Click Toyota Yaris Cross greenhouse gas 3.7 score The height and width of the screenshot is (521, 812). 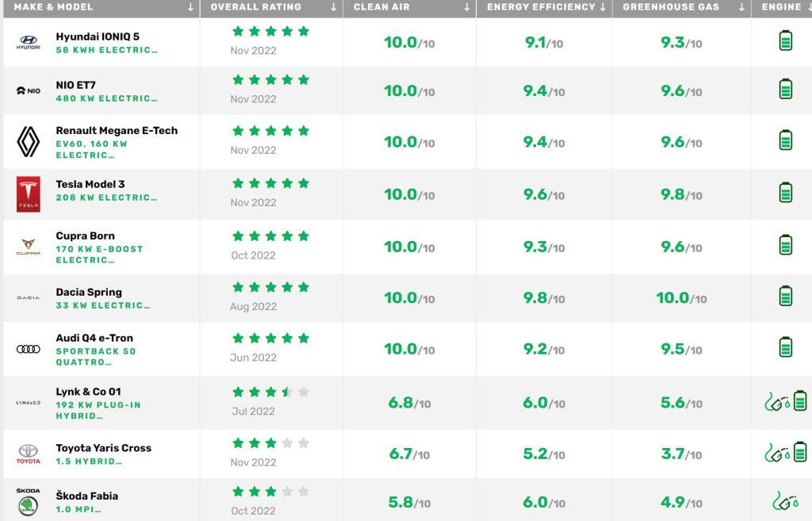click(681, 454)
